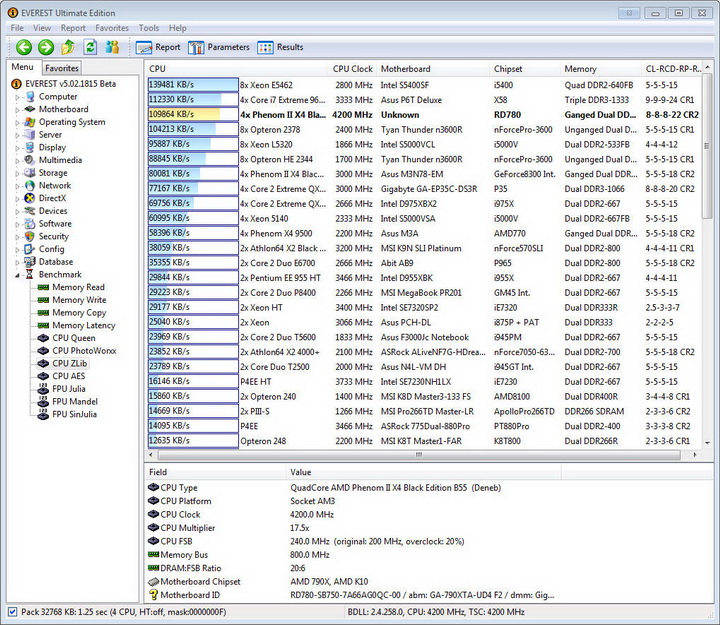The image size is (720, 625).
Task: Open the Memory Write benchmark
Action: [x=79, y=300]
